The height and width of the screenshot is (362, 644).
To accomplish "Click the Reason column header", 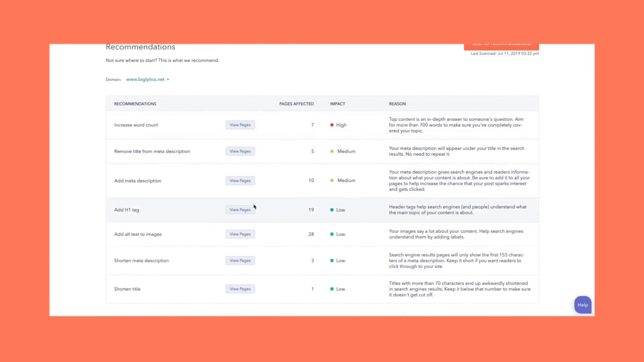I will tap(397, 104).
